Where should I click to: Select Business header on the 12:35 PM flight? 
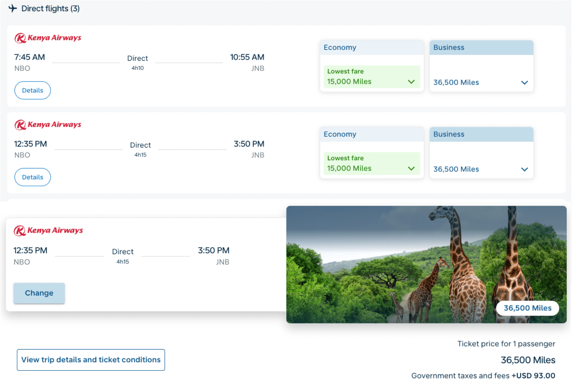coord(481,135)
